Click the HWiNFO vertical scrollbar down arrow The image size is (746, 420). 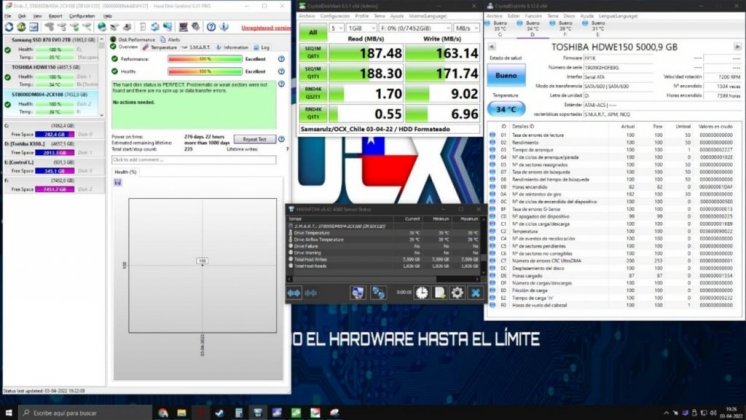(484, 273)
